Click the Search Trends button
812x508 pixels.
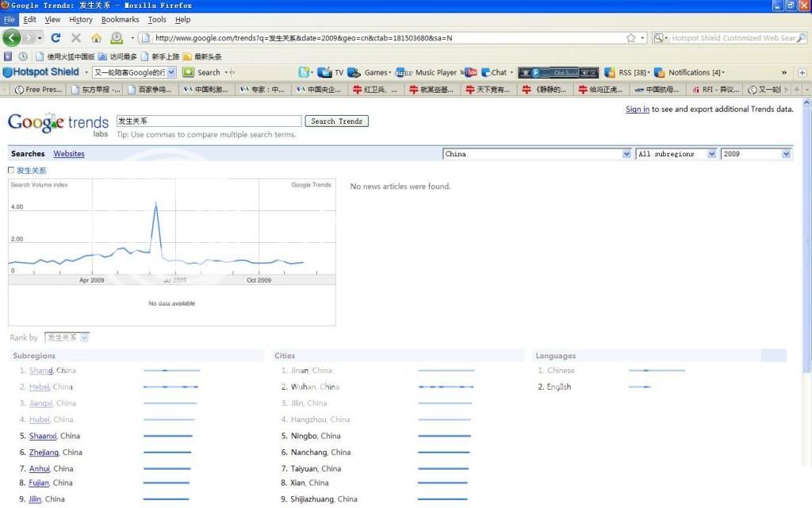[x=336, y=121]
